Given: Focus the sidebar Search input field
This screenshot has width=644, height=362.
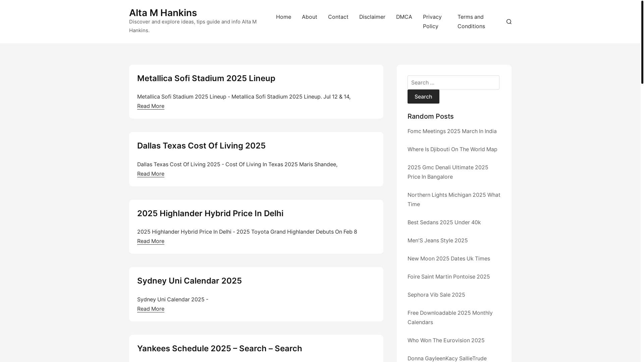Looking at the screenshot, I should click(x=453, y=82).
